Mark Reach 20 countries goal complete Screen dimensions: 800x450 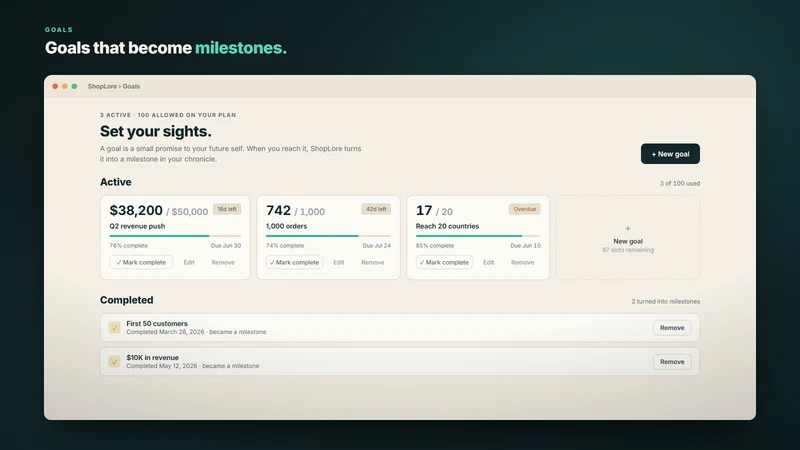444,262
